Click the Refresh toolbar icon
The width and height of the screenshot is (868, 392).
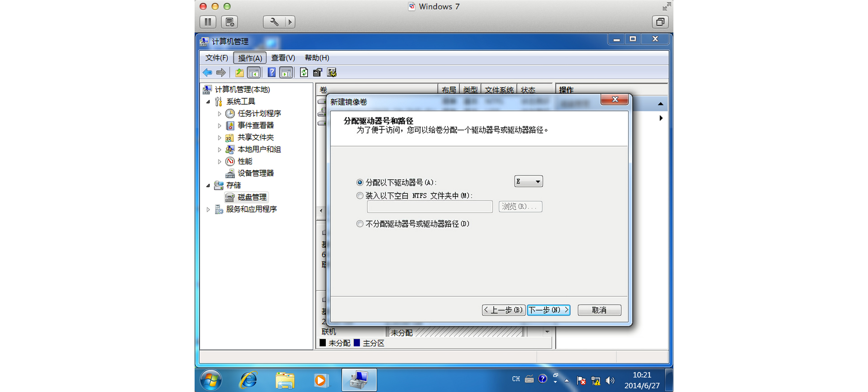click(304, 72)
